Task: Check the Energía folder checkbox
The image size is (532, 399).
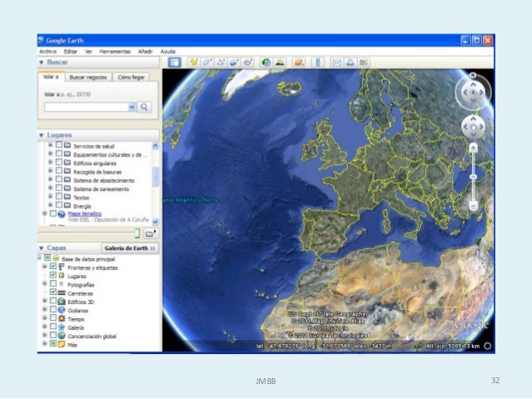Action: pos(59,205)
